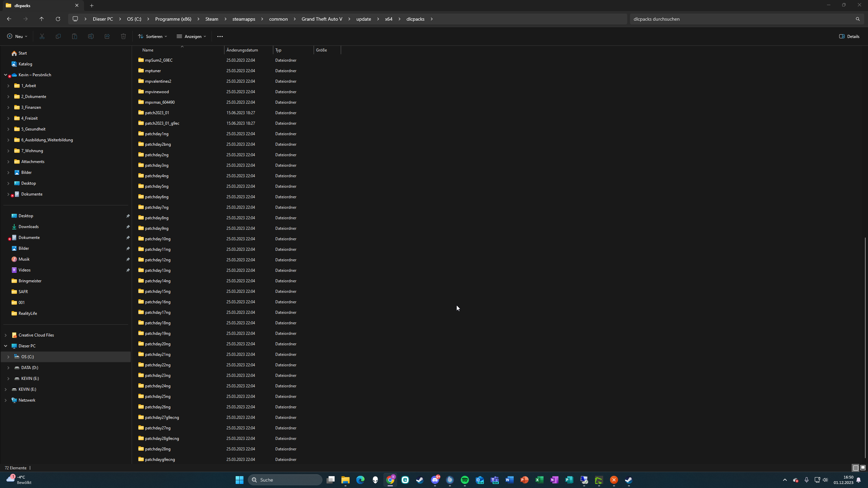Switch to large thumbnails view in status bar
Screen dimensions: 868x488
(x=863, y=468)
